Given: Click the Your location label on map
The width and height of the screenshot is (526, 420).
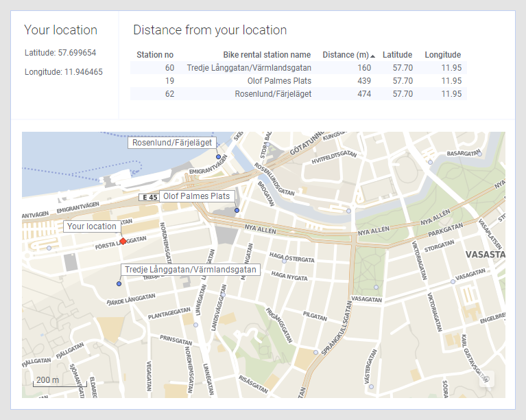Looking at the screenshot, I should (92, 226).
